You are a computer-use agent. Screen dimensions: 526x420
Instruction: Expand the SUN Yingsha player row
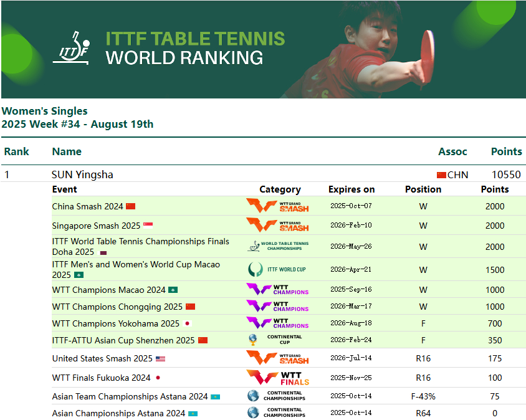click(x=264, y=174)
